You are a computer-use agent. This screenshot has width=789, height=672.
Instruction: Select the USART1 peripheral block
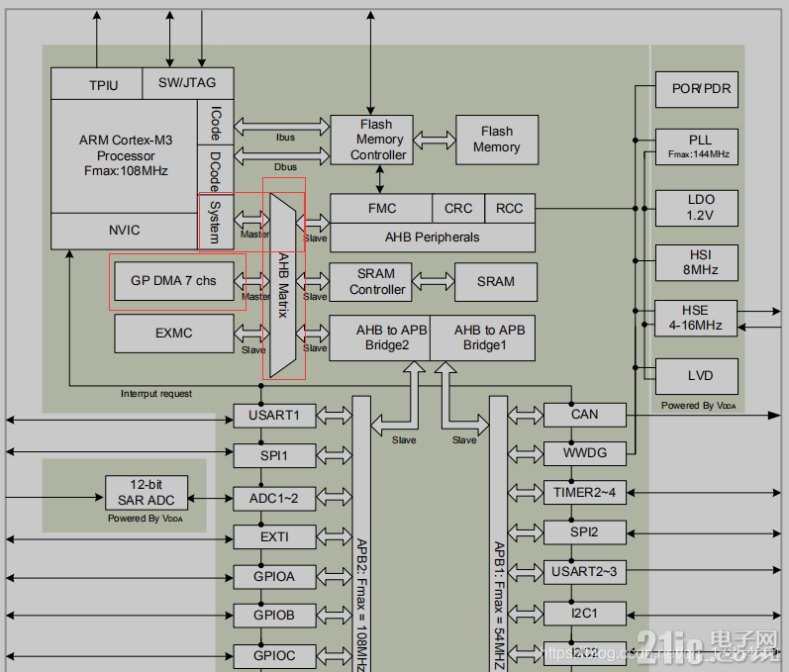[x=275, y=416]
